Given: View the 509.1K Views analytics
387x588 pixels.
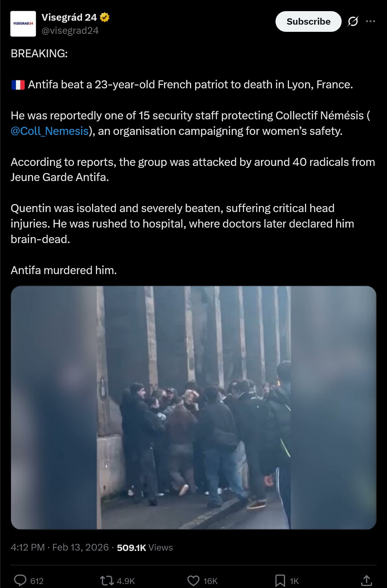Looking at the screenshot, I should [x=145, y=547].
